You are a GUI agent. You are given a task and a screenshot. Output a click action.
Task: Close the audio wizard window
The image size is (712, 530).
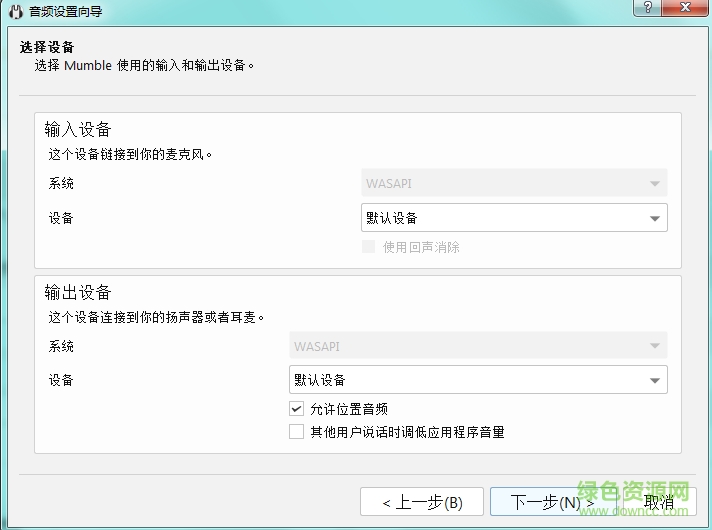click(x=685, y=7)
